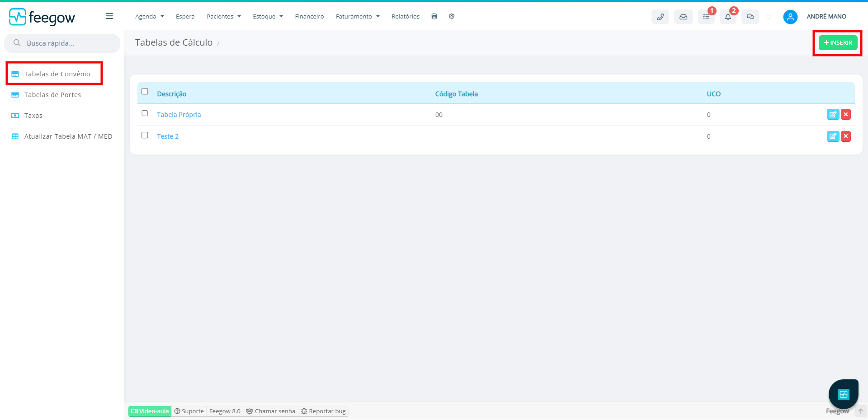
Task: Expand the Agenda dropdown menu
Action: (150, 16)
